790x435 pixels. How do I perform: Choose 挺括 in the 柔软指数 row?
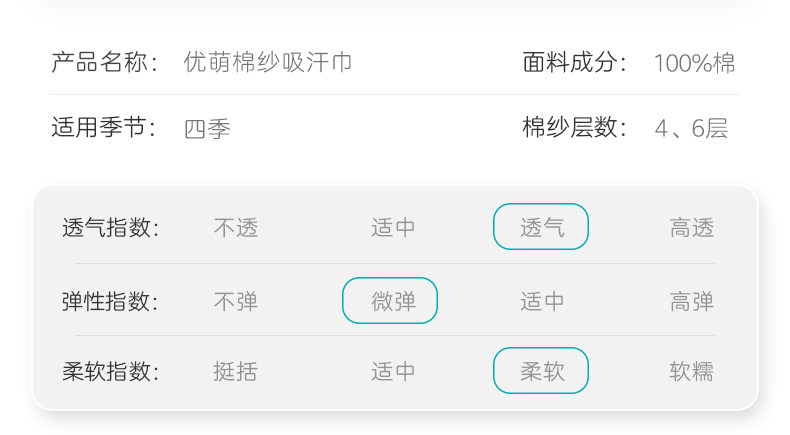236,372
